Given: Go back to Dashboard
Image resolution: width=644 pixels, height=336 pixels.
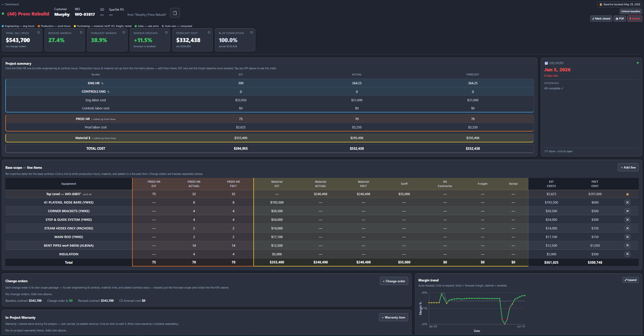Looking at the screenshot, I should click(10, 4).
